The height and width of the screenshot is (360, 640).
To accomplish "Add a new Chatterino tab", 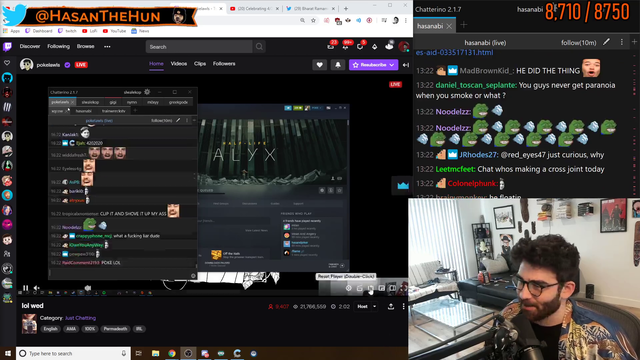I will click(x=464, y=25).
